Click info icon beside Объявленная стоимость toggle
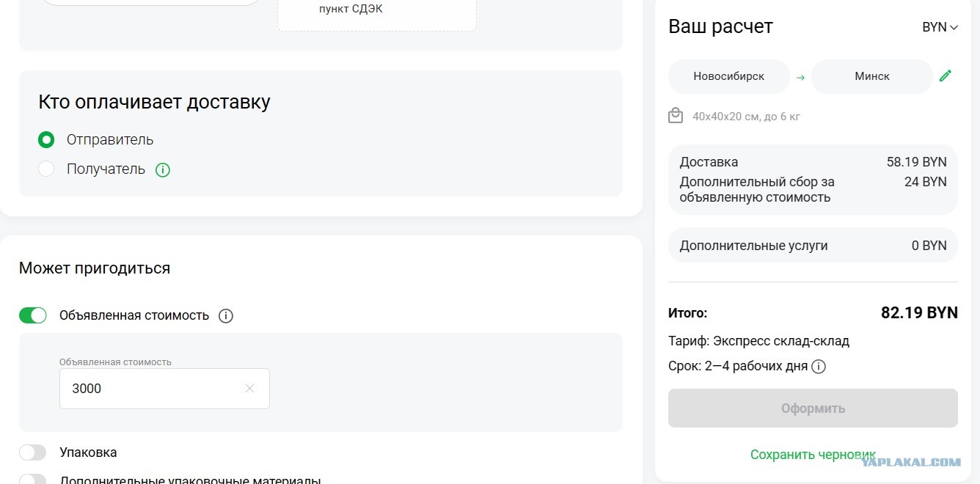 (x=226, y=315)
